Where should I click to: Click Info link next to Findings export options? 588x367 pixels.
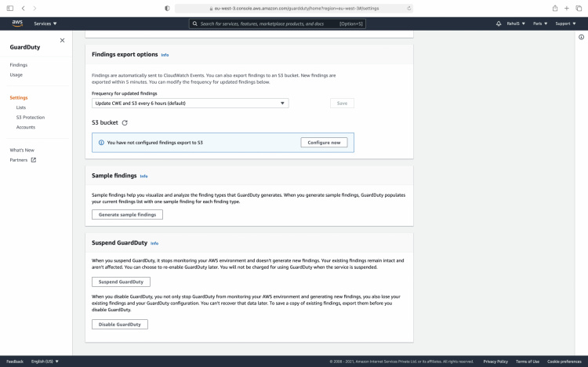point(165,55)
